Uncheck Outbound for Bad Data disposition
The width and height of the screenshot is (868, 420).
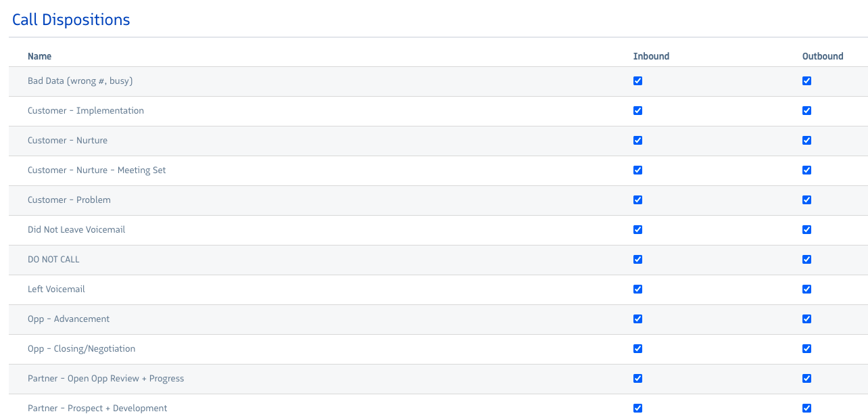(x=806, y=81)
